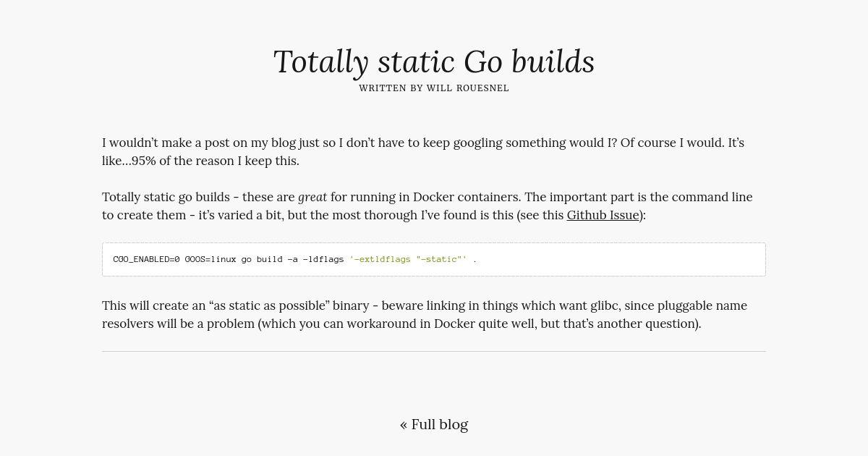Screen dimensions: 868x456
Task: Click the "go build" text in code
Action: point(262,259)
